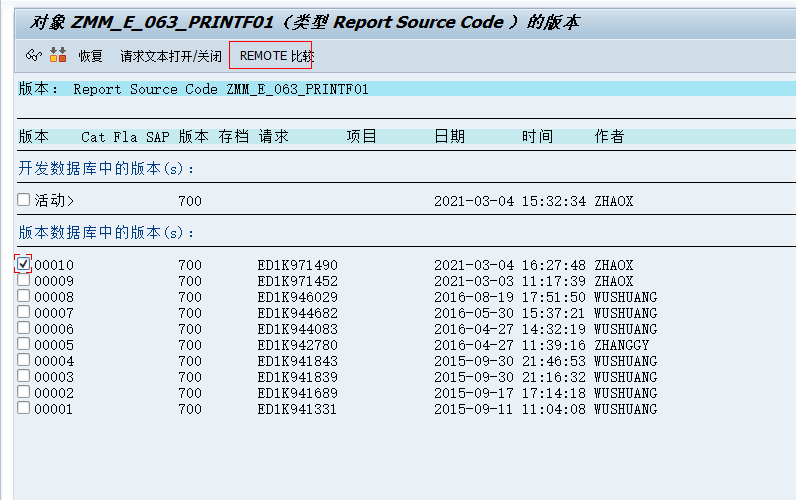Screen dimensions: 796x500
Task: Click the display glasses icon in toolbar
Action: coord(34,55)
